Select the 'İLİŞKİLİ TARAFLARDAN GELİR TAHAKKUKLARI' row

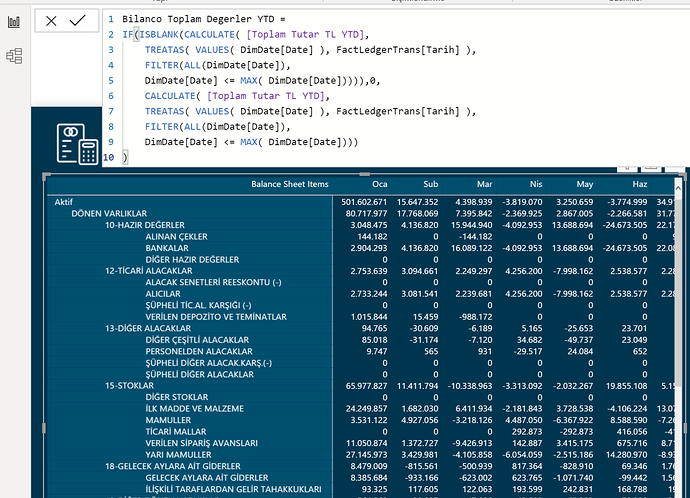233,489
